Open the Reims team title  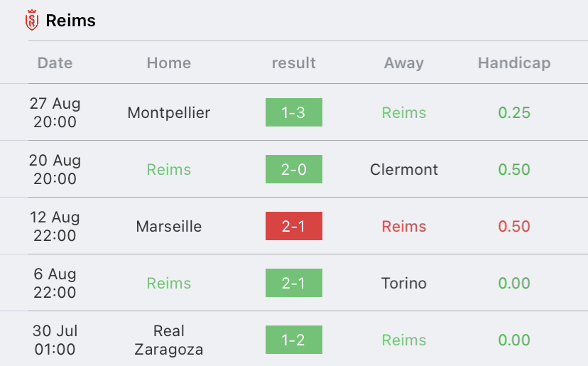pyautogui.click(x=70, y=21)
